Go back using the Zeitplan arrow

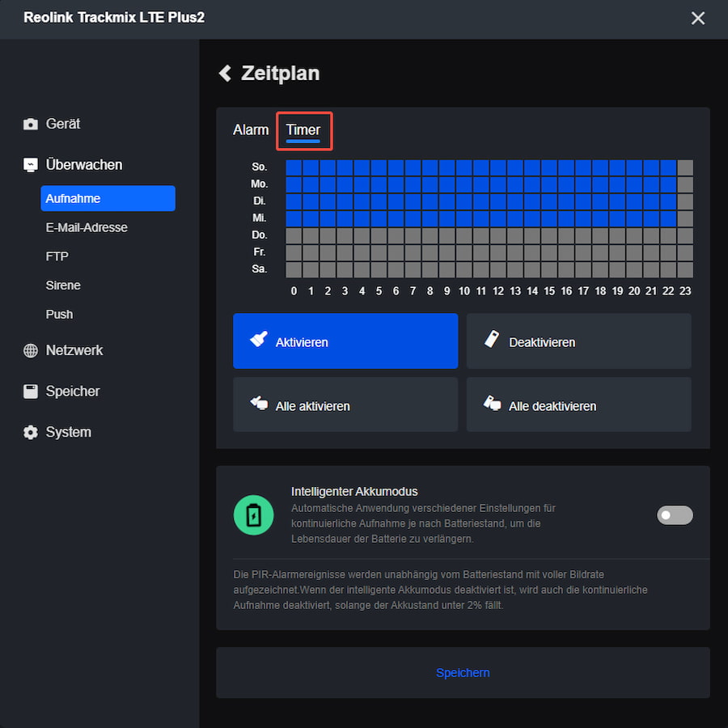pyautogui.click(x=225, y=73)
